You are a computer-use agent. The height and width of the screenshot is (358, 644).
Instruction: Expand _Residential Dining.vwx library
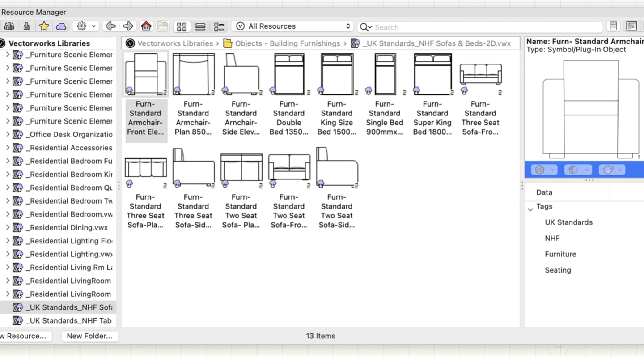point(8,227)
